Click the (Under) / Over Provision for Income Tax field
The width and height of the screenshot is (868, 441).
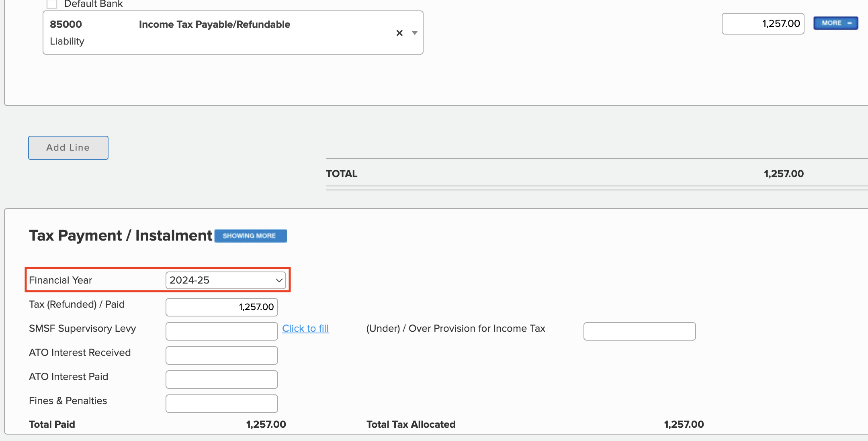point(639,331)
